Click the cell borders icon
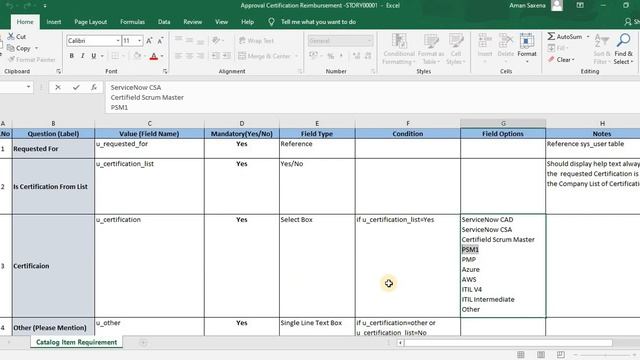640x360 pixels. tap(115, 56)
